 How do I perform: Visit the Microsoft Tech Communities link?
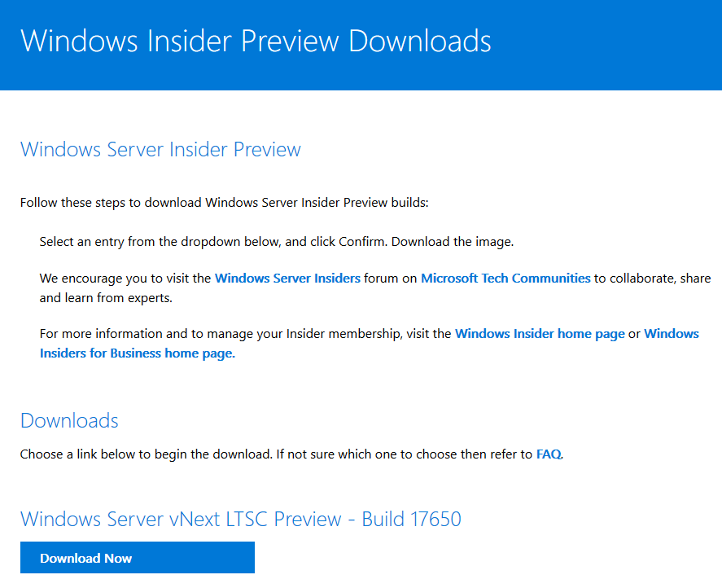pos(505,279)
